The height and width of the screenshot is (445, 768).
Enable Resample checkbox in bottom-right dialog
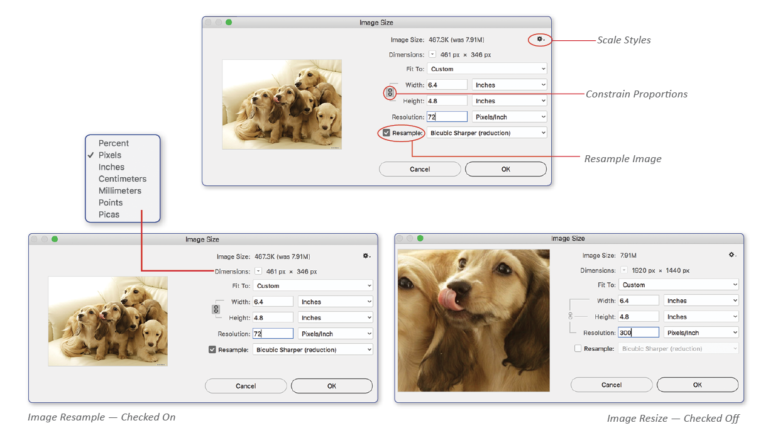pyautogui.click(x=577, y=349)
